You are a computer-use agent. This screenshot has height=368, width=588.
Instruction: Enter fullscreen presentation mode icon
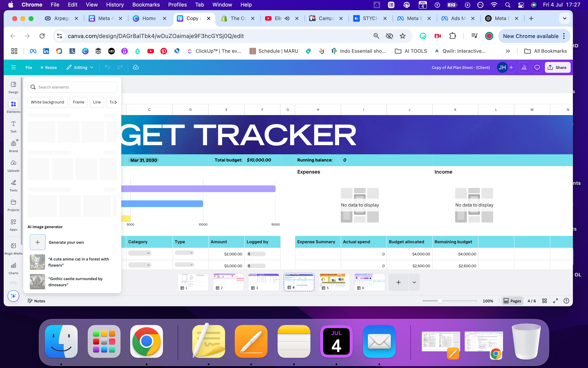tap(556, 301)
